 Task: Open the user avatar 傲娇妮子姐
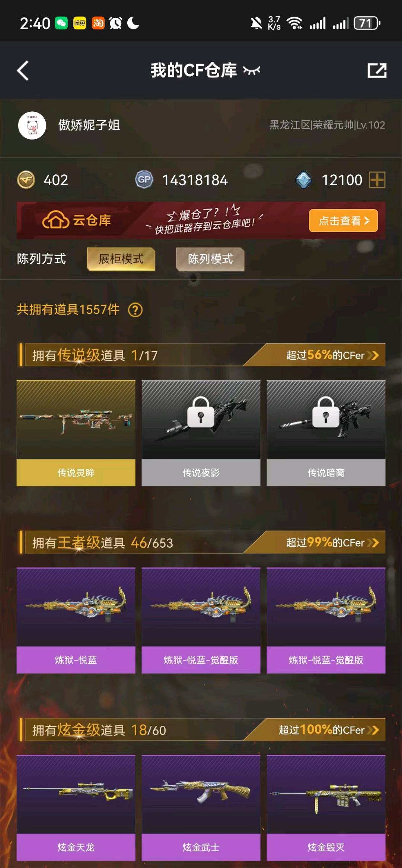click(x=32, y=125)
